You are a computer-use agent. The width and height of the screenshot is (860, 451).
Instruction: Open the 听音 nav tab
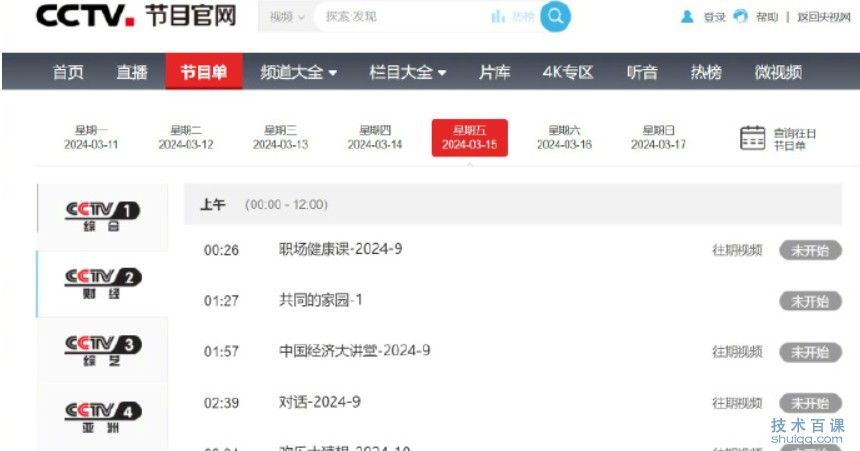pos(642,72)
